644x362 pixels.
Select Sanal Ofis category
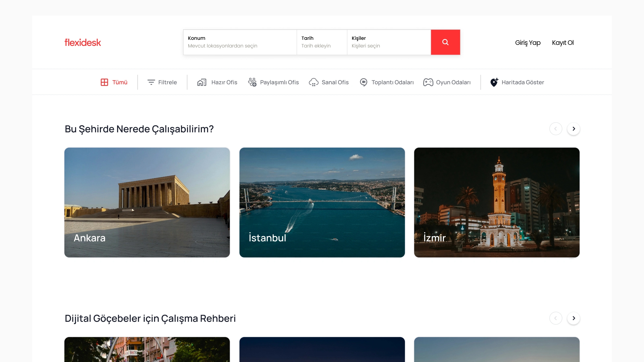point(335,82)
